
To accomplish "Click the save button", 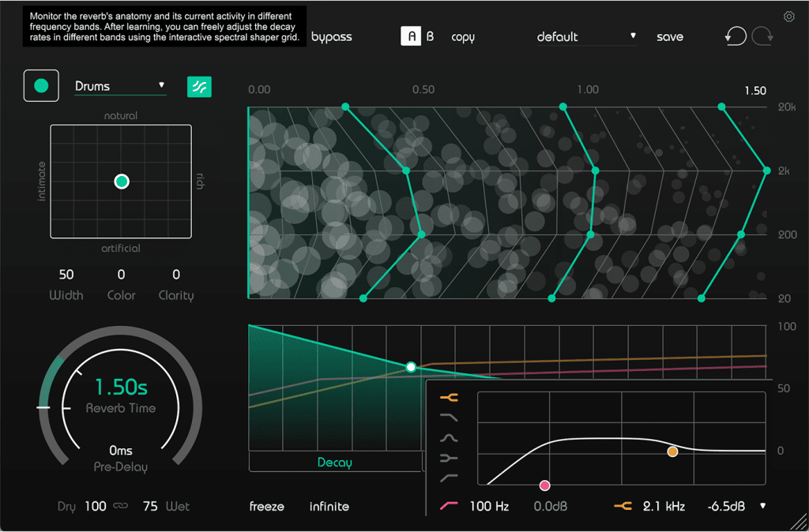I will (x=670, y=36).
